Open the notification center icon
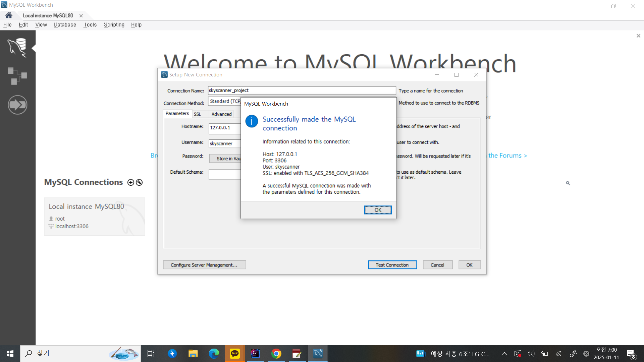 631,354
